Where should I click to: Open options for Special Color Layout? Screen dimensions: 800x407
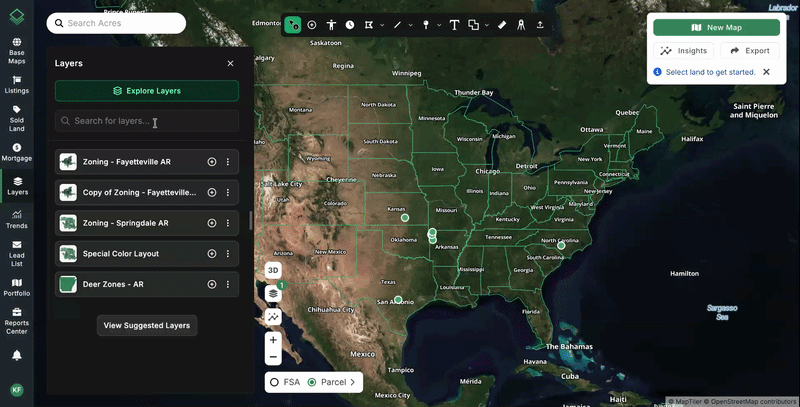coord(228,253)
